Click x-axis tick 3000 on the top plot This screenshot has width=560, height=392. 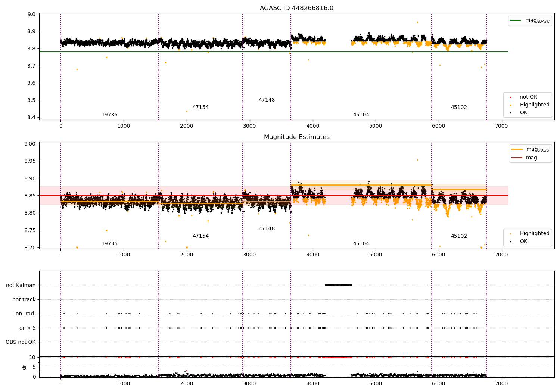click(x=249, y=126)
